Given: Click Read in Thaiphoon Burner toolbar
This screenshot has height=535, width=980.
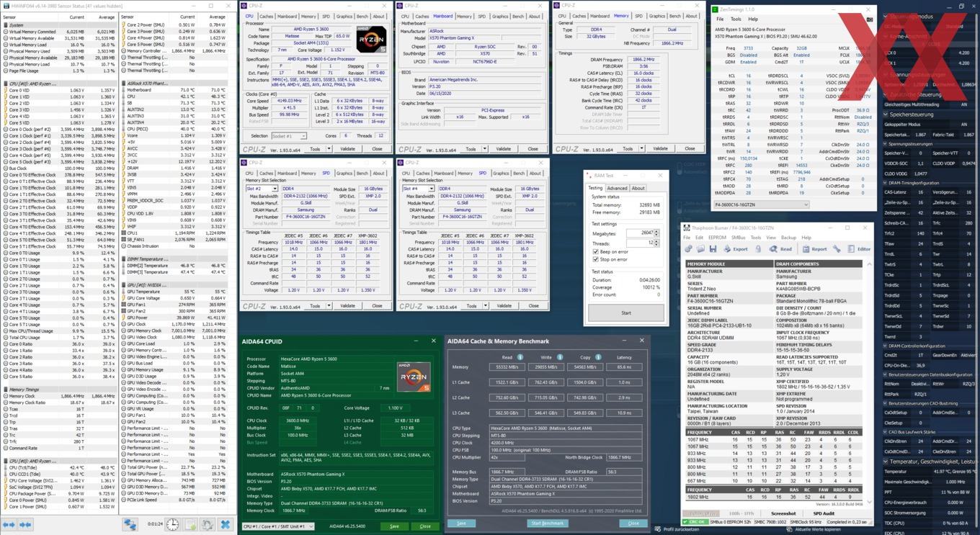Looking at the screenshot, I should pyautogui.click(x=780, y=249).
